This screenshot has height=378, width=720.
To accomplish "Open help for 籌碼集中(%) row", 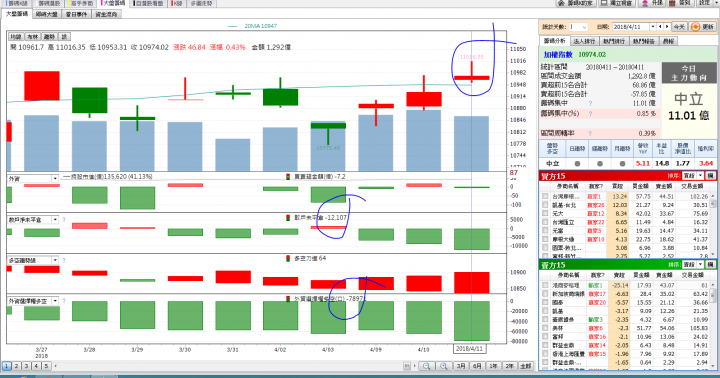I will point(591,113).
